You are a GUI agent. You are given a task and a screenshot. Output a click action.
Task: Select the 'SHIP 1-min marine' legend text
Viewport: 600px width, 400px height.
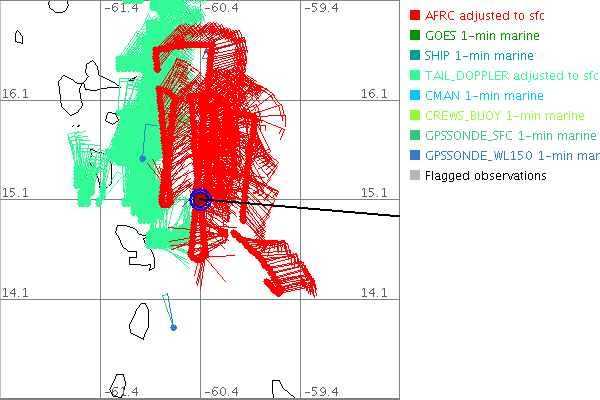pos(479,56)
